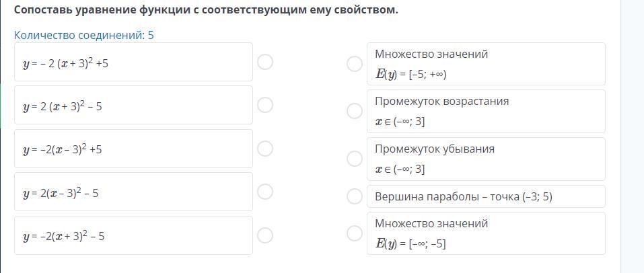Select circle next to Промежуток возрастания
Screen dimensions: 644x273
pos(355,111)
